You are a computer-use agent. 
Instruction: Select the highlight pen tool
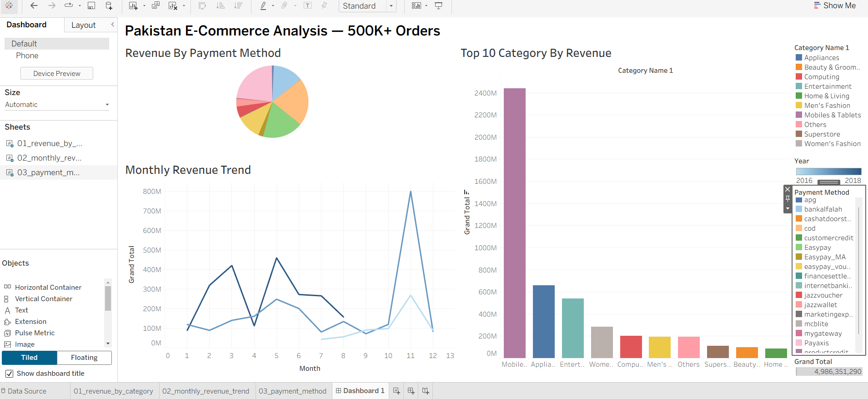(x=263, y=5)
